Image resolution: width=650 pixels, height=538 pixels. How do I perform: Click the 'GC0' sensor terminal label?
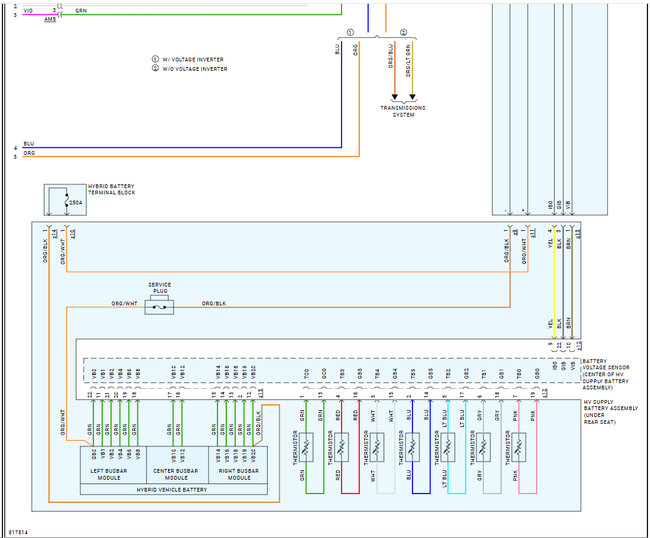324,373
